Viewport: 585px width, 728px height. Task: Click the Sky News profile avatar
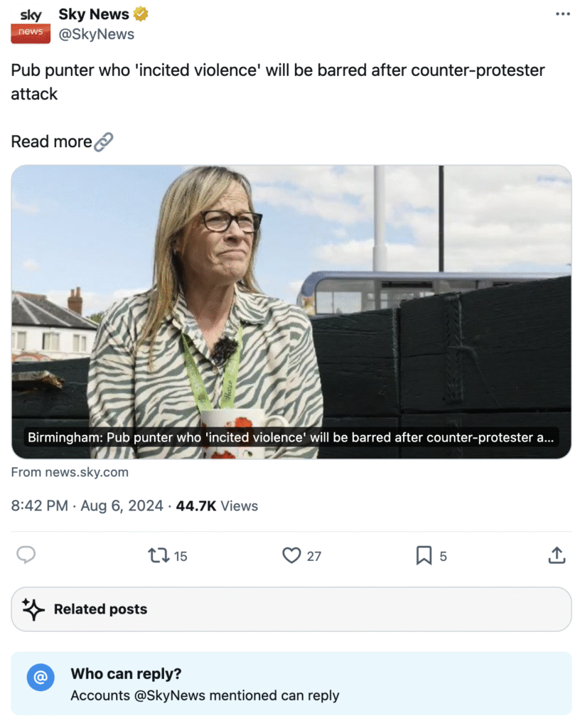click(31, 25)
